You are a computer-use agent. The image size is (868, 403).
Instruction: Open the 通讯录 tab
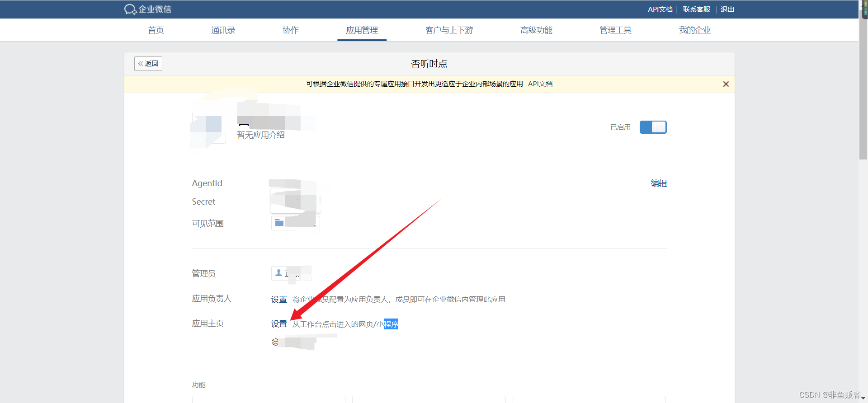(x=223, y=30)
